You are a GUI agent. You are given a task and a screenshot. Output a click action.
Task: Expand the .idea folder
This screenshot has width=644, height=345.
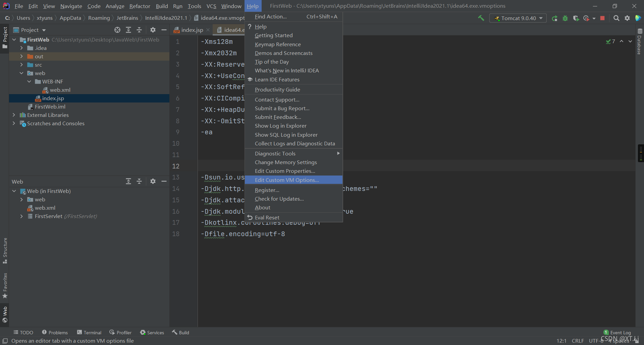(21, 48)
